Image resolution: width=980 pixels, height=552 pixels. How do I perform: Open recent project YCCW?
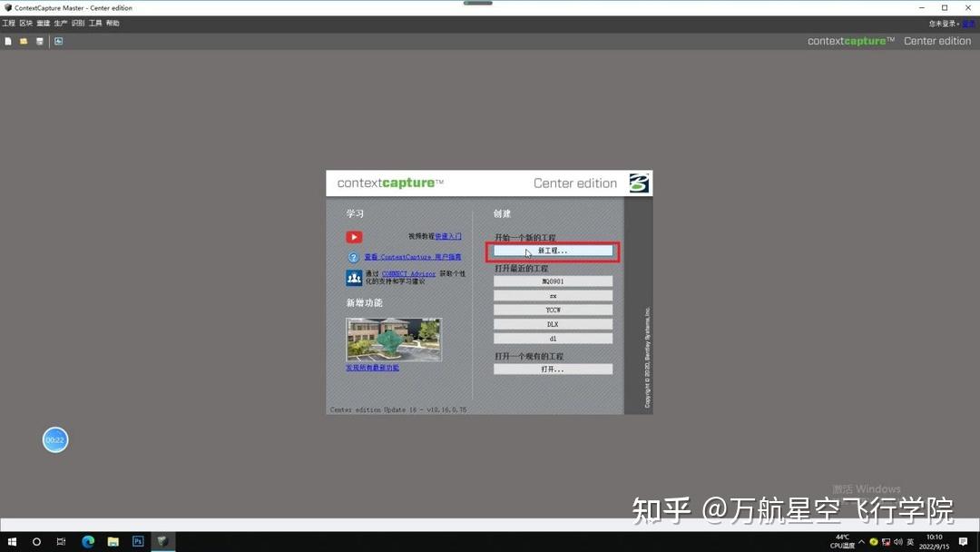tap(553, 309)
